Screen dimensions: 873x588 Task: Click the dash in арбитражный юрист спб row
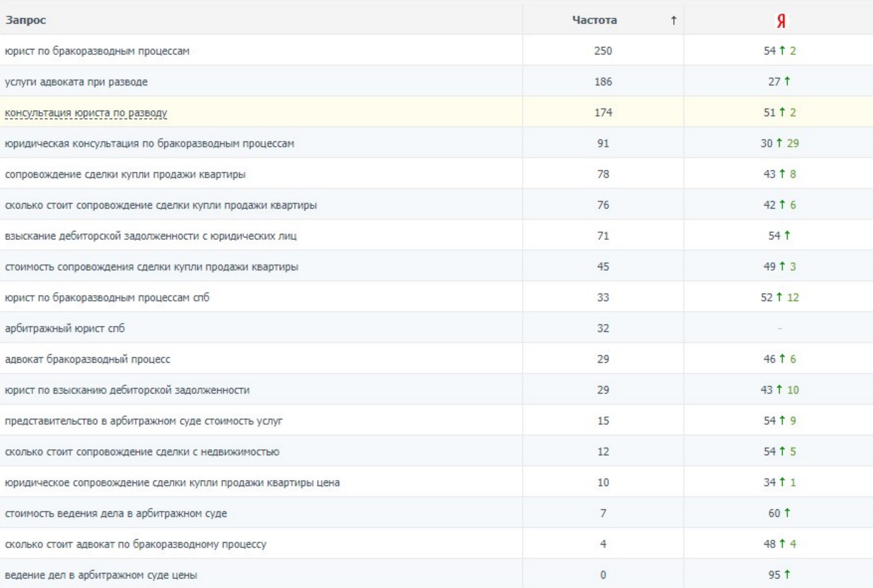tap(779, 328)
